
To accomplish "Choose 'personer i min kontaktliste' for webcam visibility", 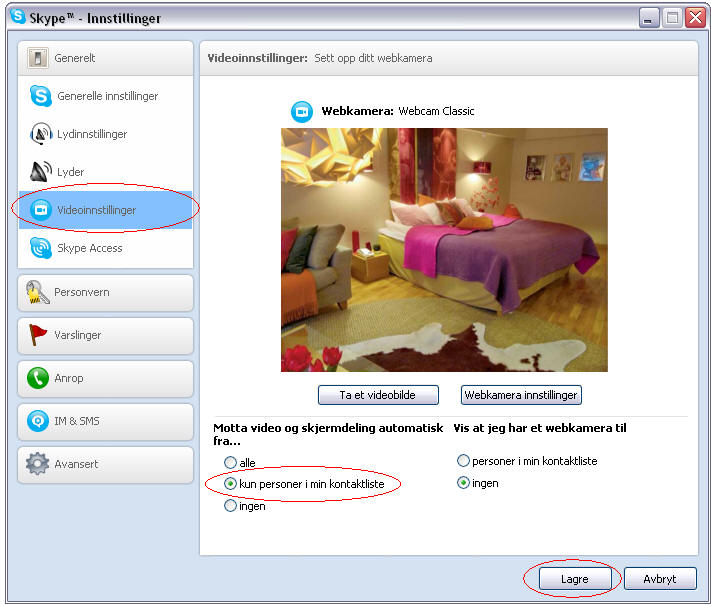I will (463, 461).
